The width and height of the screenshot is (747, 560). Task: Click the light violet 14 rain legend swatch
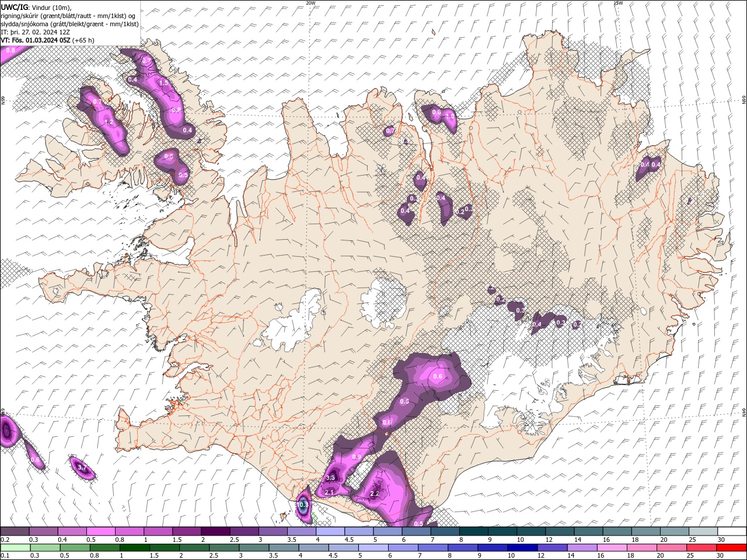point(581,548)
